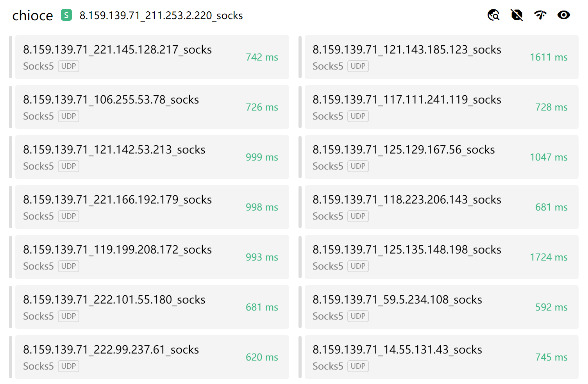588x384 pixels.
Task: Click the 620 ms delay reading
Action: click(x=262, y=357)
